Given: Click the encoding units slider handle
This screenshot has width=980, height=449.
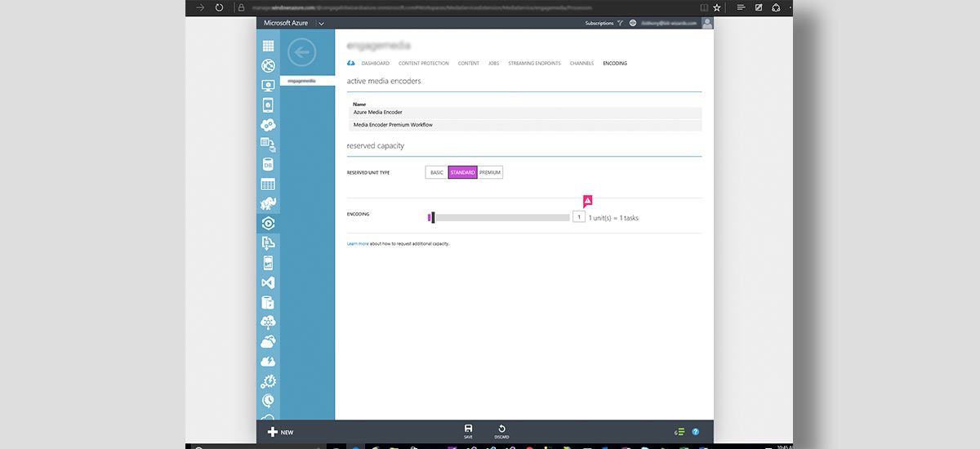Looking at the screenshot, I should tap(433, 217).
